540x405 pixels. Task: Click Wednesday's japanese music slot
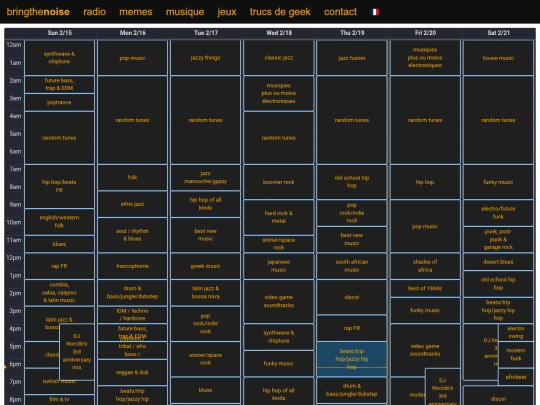(x=279, y=266)
